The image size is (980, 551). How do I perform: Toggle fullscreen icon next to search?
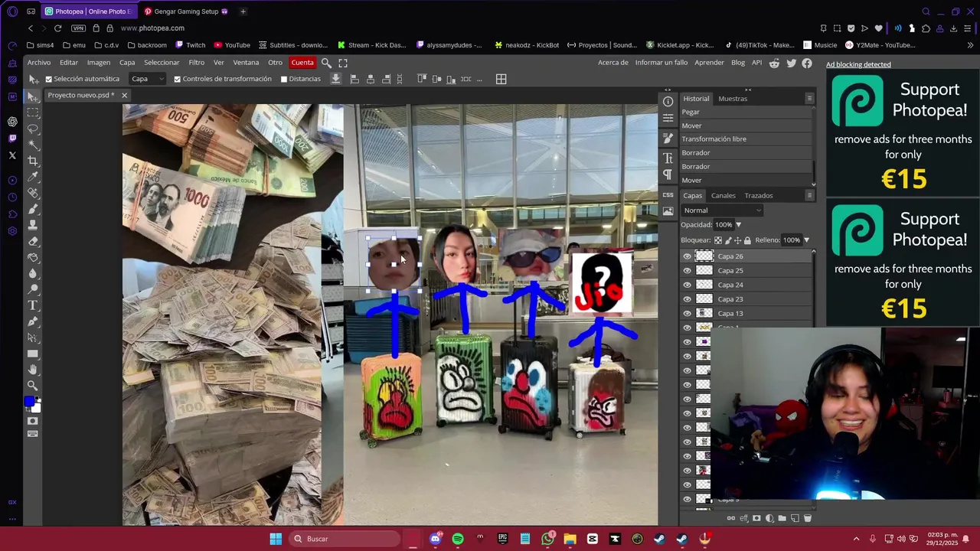[x=343, y=63]
